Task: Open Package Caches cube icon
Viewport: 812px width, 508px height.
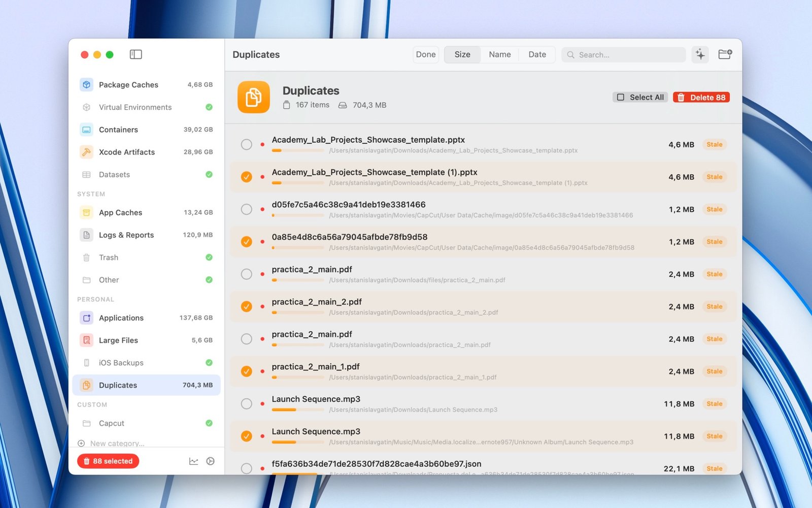Action: pos(87,85)
